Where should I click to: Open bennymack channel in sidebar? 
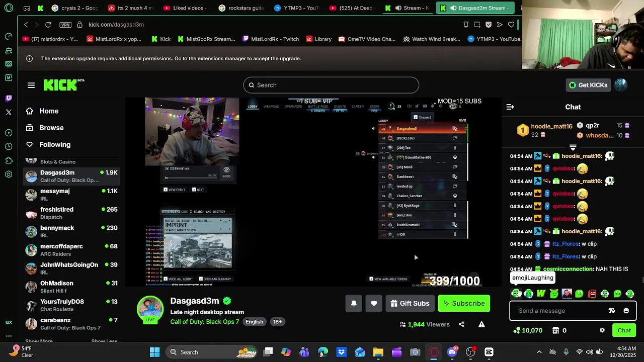[71, 231]
